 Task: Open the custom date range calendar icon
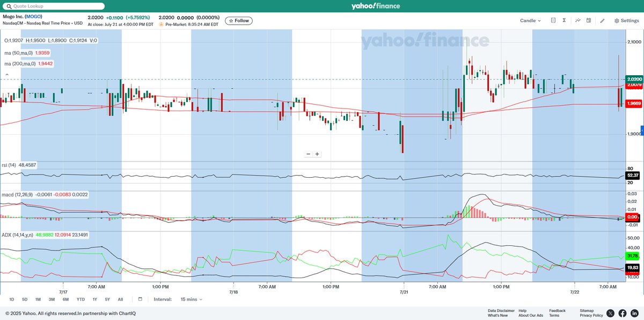[x=140, y=299]
